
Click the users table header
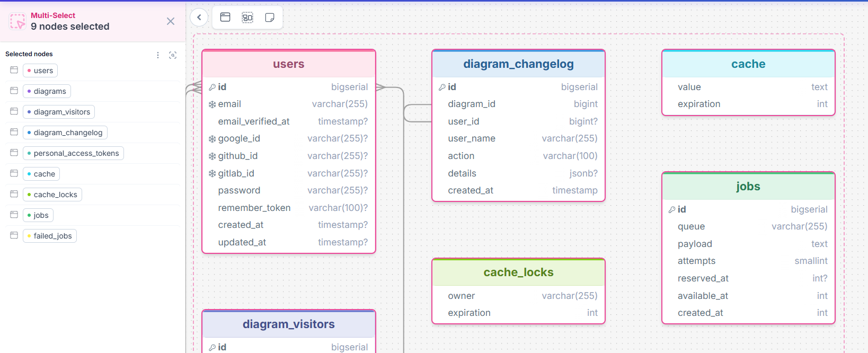(x=289, y=64)
